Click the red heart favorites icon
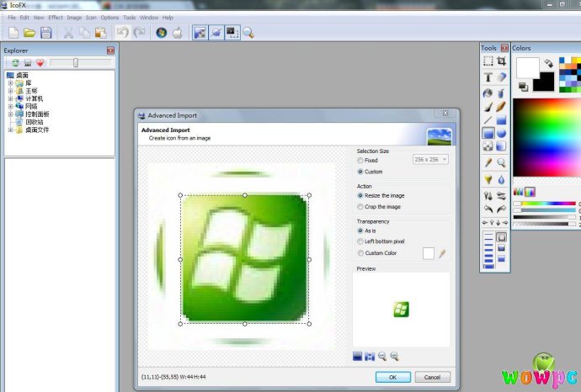581x392 pixels. pyautogui.click(x=40, y=62)
